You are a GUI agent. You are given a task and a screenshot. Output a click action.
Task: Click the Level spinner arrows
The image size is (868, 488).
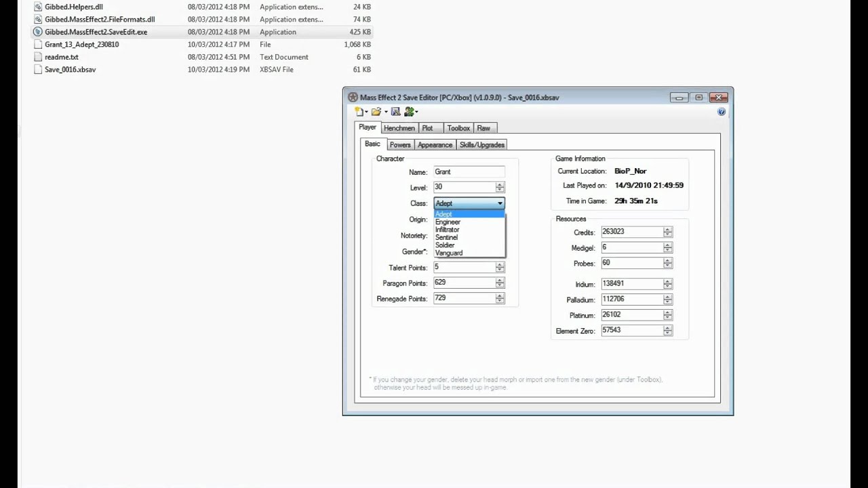[500, 187]
